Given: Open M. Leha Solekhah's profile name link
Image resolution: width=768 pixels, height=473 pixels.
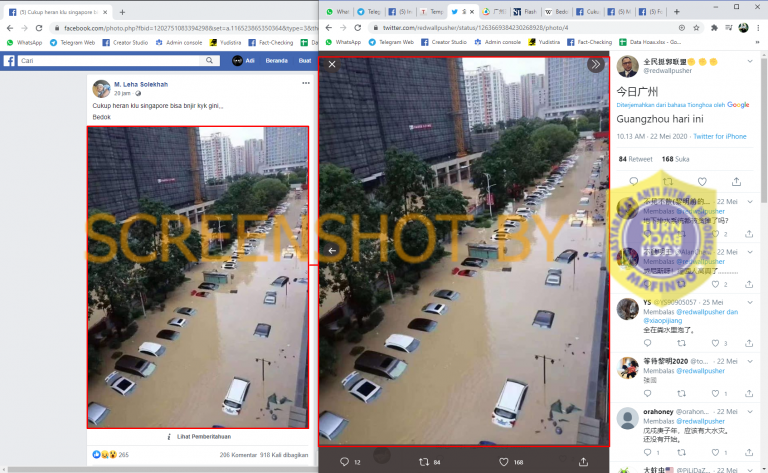Looking at the screenshot, I should pos(141,84).
